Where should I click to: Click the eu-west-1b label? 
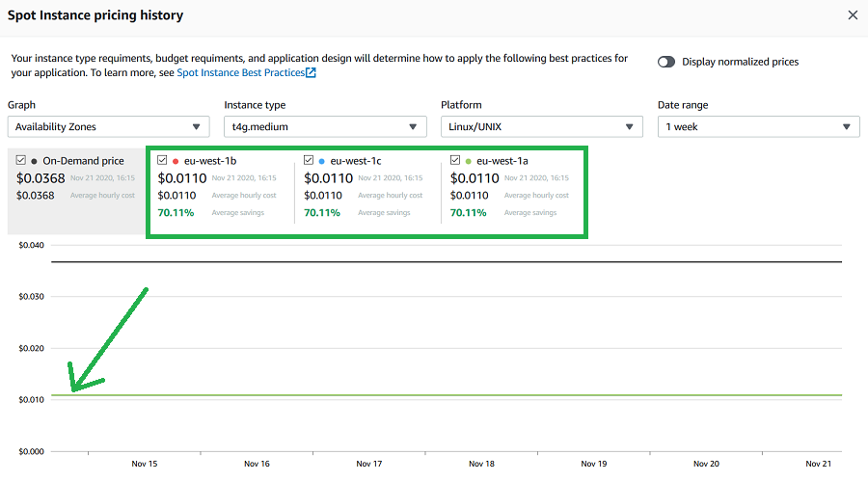(x=210, y=161)
